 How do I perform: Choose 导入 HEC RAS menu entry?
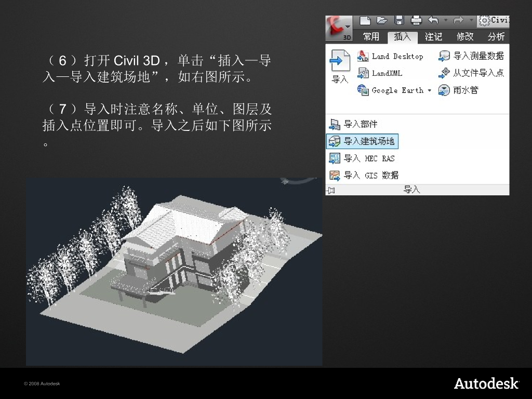click(x=362, y=158)
